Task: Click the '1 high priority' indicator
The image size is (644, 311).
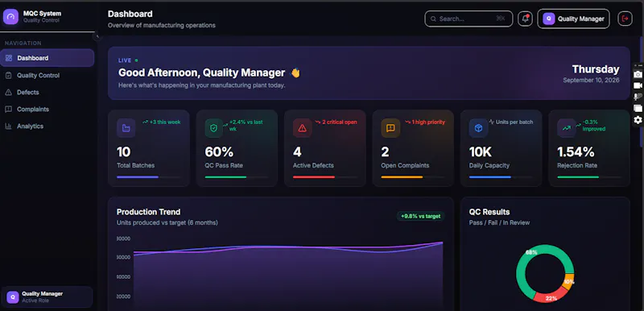Action: pyautogui.click(x=425, y=122)
